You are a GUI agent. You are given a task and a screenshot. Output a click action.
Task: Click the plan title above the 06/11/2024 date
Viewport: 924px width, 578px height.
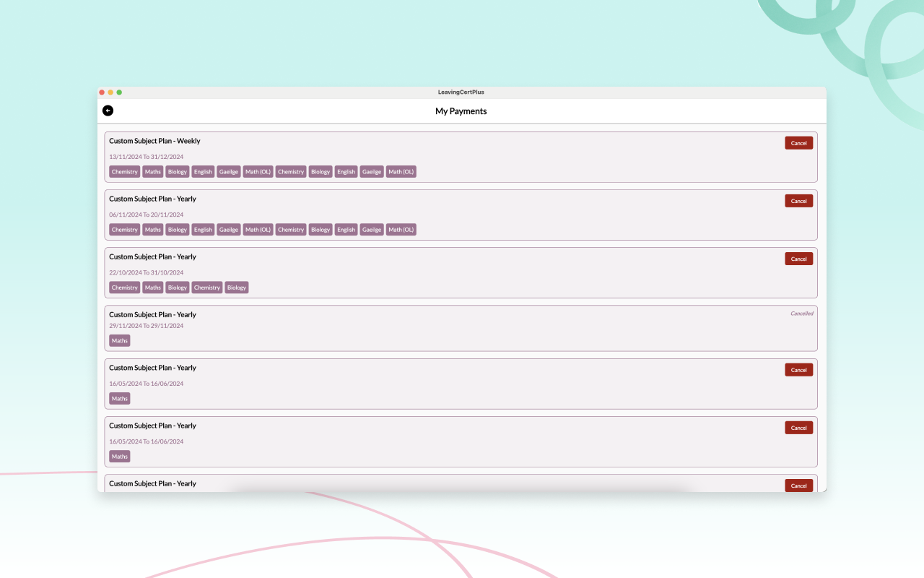[x=152, y=199]
